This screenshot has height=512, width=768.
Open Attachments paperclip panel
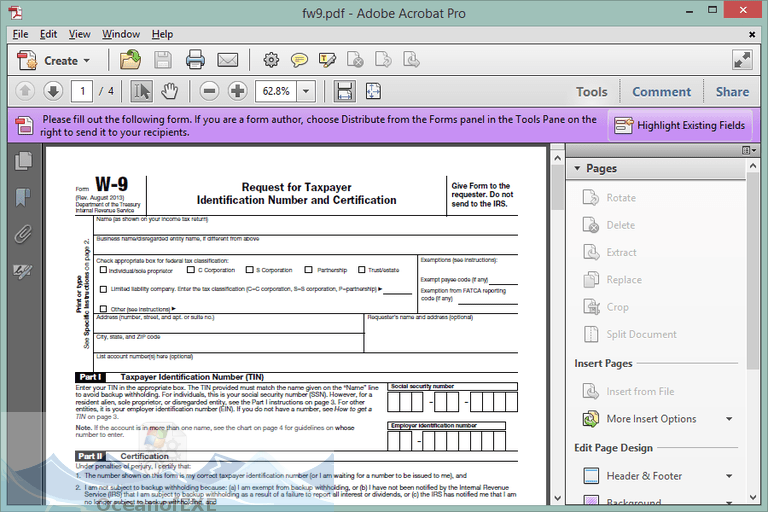pos(23,234)
